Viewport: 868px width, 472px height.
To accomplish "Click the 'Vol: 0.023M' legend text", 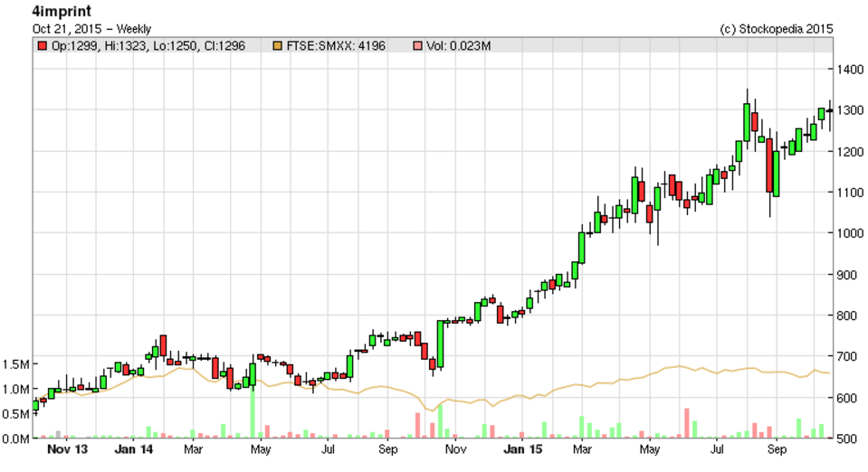I will click(x=458, y=46).
